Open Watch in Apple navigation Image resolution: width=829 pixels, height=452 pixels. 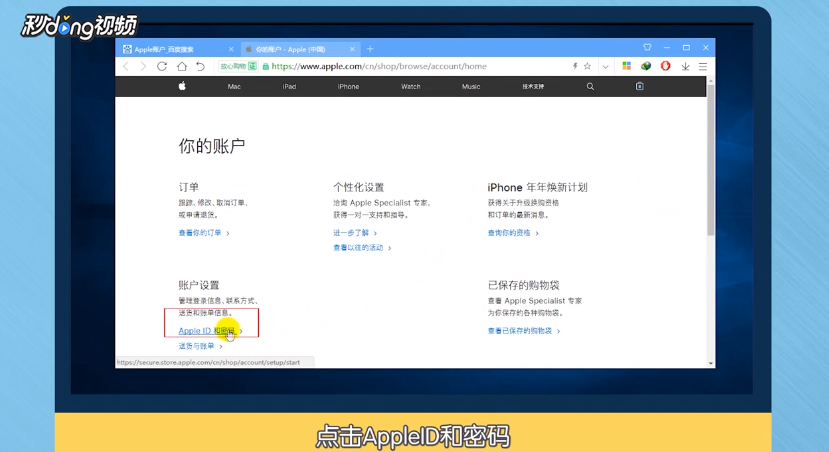click(411, 86)
